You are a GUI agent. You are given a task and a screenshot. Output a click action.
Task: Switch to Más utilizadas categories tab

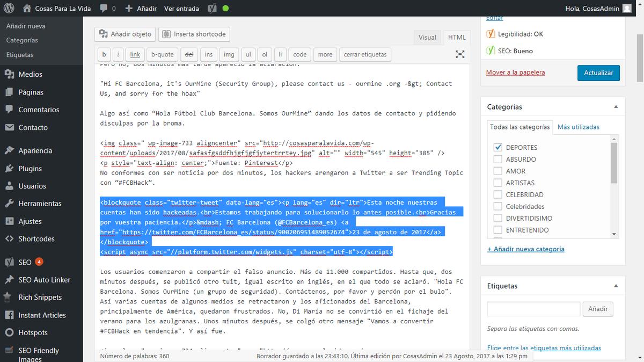578,127
